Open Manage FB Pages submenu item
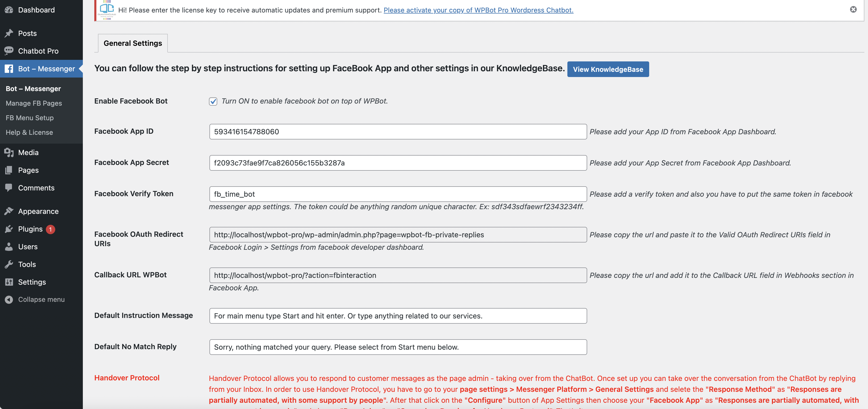Viewport: 868px width, 409px height. (34, 103)
